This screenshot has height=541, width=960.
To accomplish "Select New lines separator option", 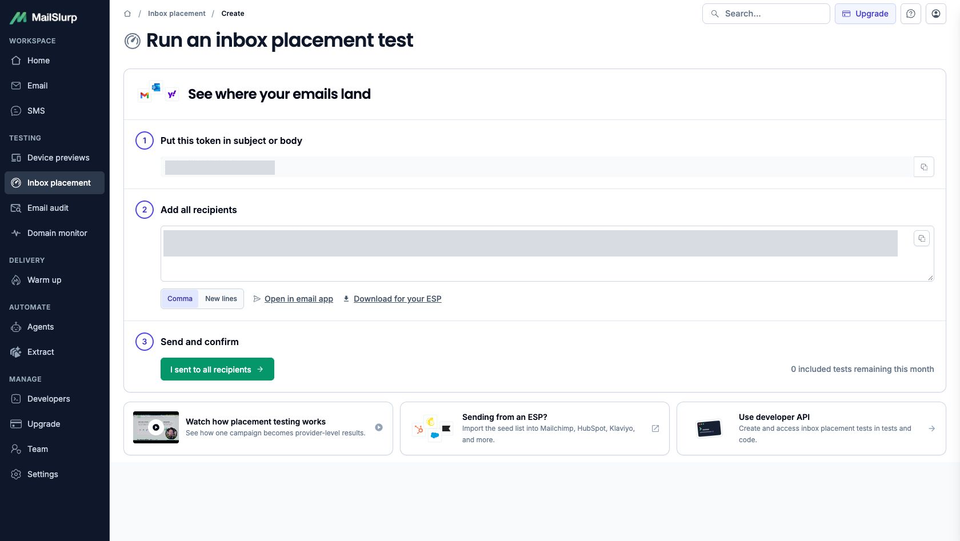I will coord(221,299).
